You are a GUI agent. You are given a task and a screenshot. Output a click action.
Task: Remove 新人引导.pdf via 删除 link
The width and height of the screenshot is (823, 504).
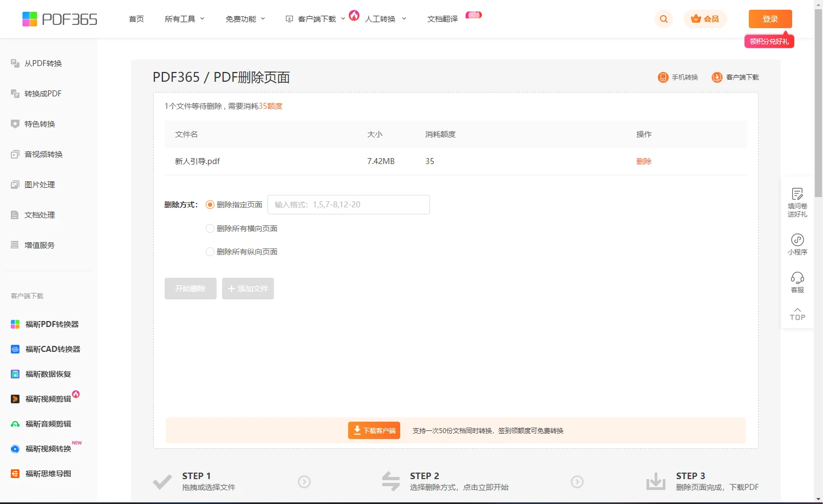coord(644,161)
